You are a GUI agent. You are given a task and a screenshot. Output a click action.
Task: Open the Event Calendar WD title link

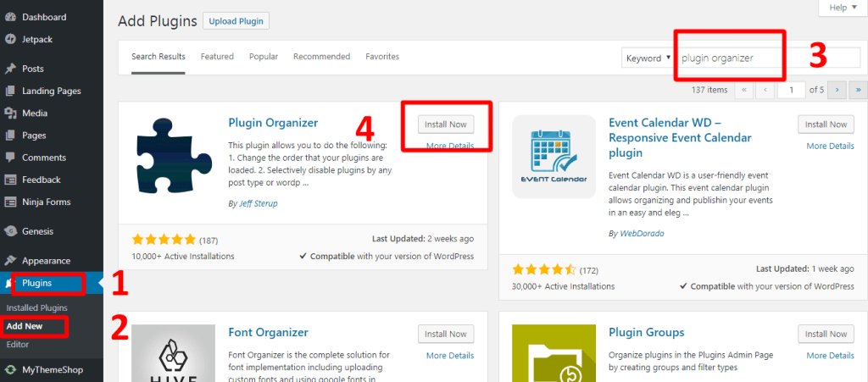(681, 137)
